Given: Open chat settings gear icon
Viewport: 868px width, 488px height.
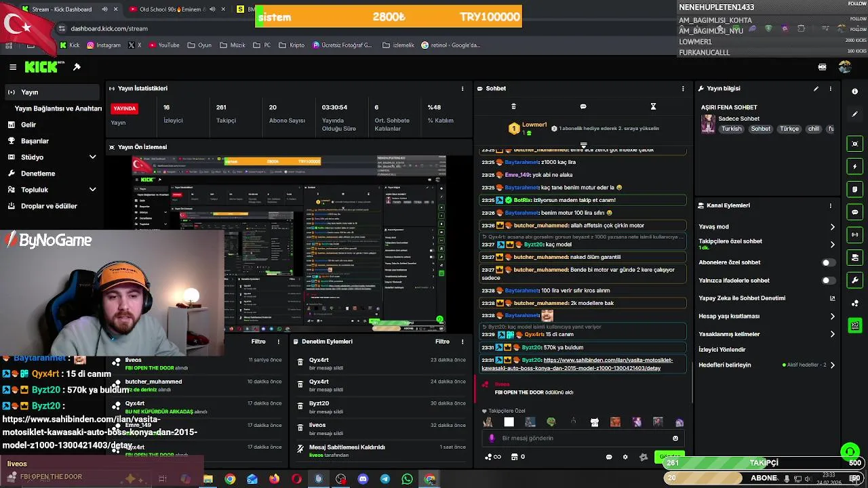Looking at the screenshot, I should click(x=625, y=457).
